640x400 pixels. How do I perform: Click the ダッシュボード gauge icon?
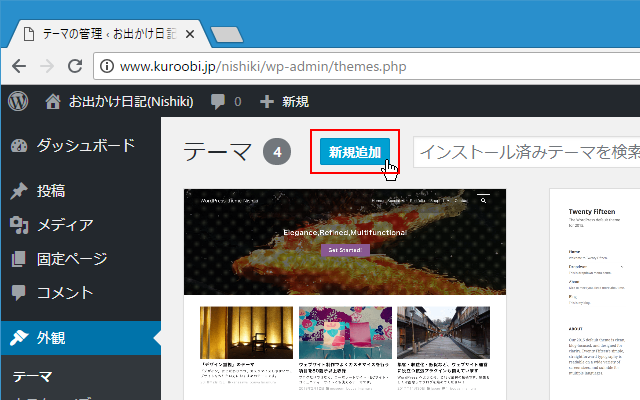pyautogui.click(x=19, y=145)
